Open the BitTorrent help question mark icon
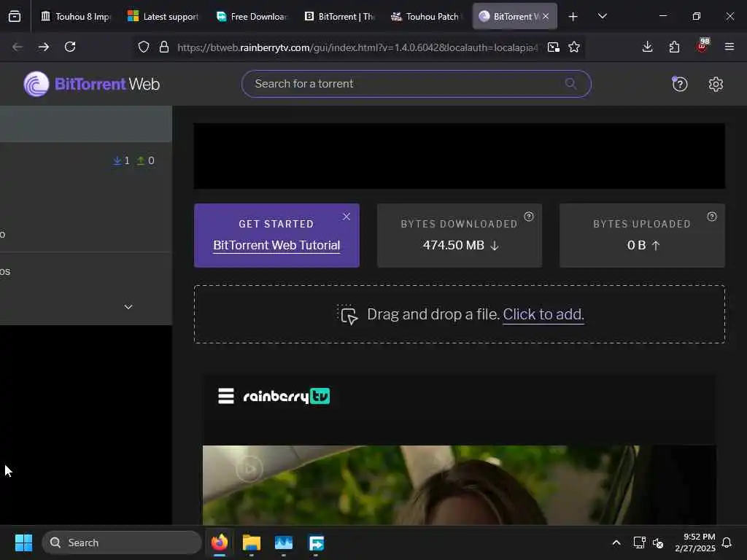The height and width of the screenshot is (560, 747). pyautogui.click(x=679, y=85)
